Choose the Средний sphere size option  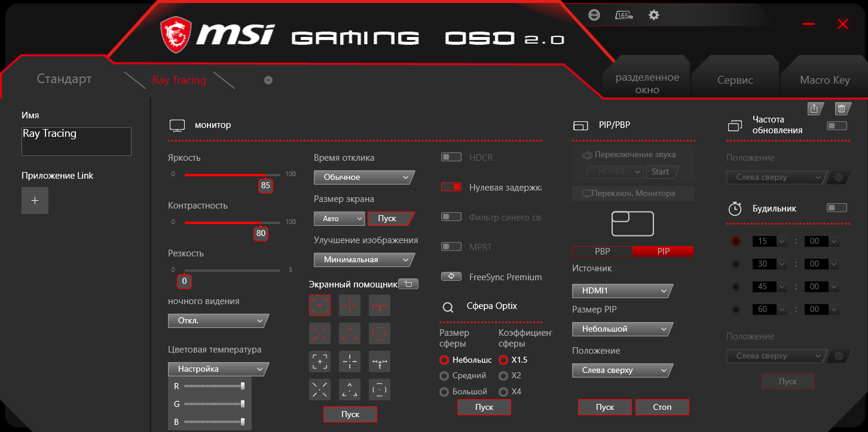(444, 376)
